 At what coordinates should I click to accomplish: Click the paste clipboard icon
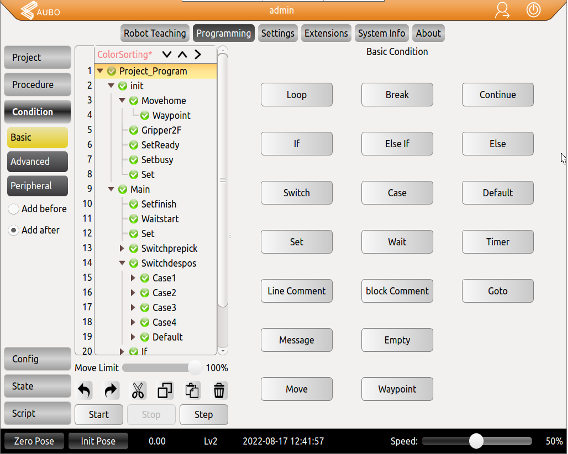click(x=192, y=390)
